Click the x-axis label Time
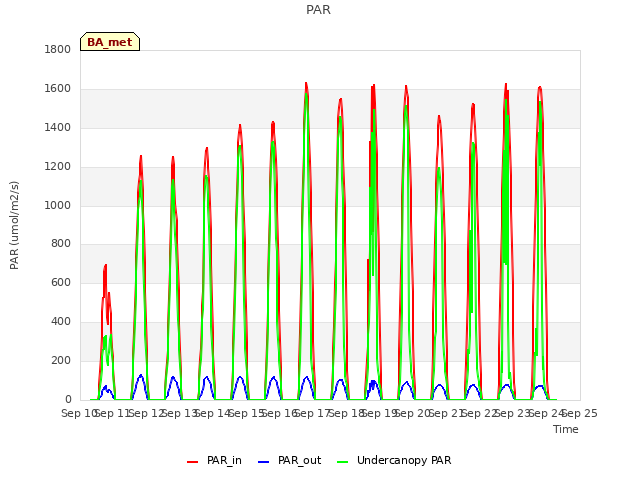Viewport: 640px width, 480px height. 566,429
